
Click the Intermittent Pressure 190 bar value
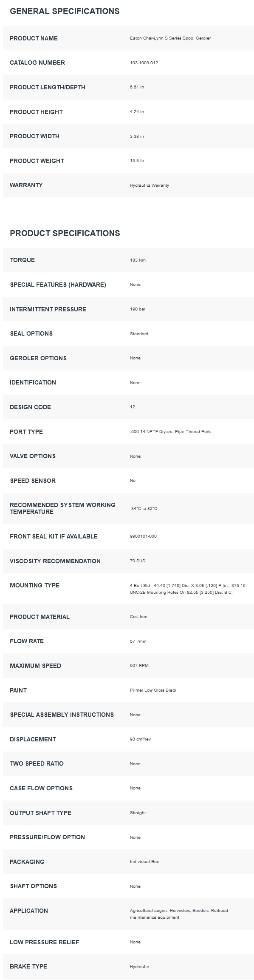138,309
